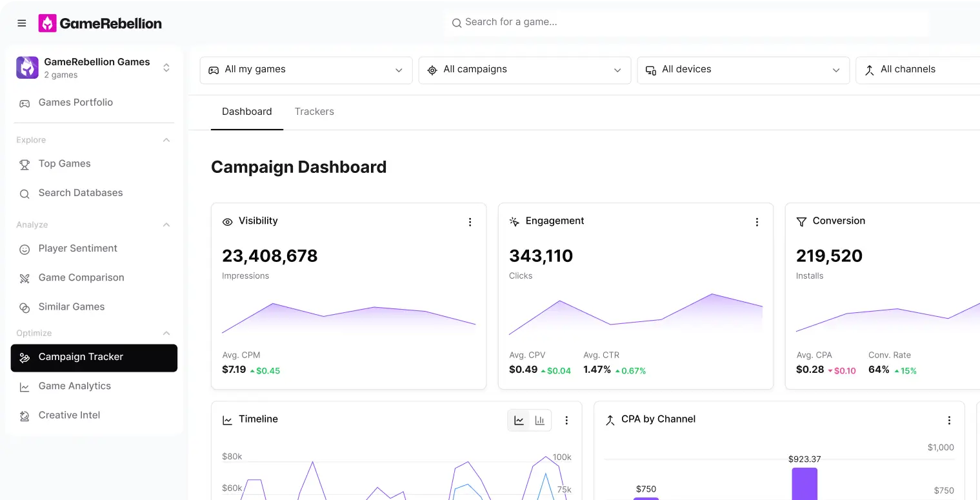Click the GameRebellion flame logo
This screenshot has width=980, height=500.
click(48, 23)
